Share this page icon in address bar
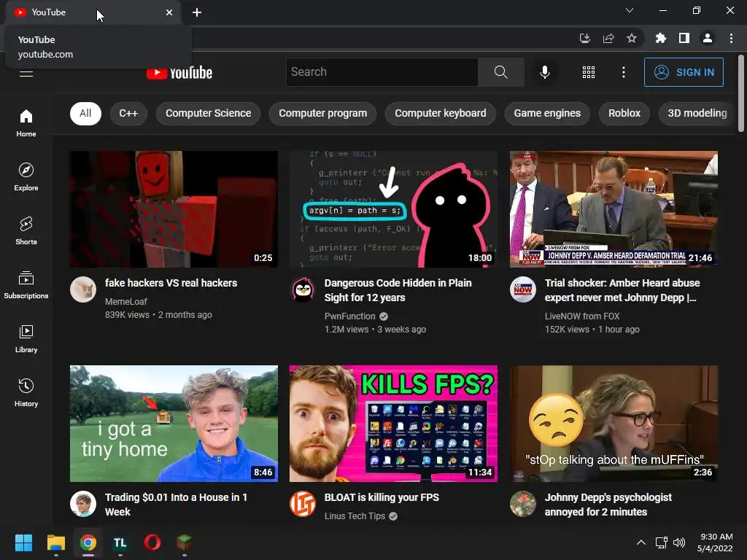The height and width of the screenshot is (560, 747). (608, 38)
